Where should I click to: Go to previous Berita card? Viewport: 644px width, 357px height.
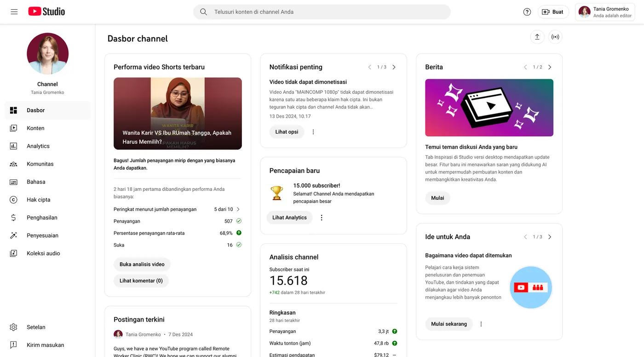(x=525, y=67)
